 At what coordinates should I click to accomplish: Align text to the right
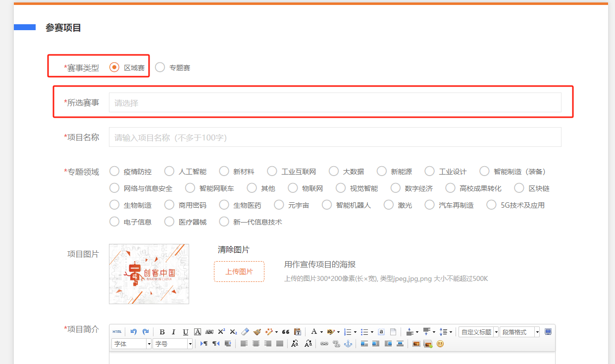268,344
